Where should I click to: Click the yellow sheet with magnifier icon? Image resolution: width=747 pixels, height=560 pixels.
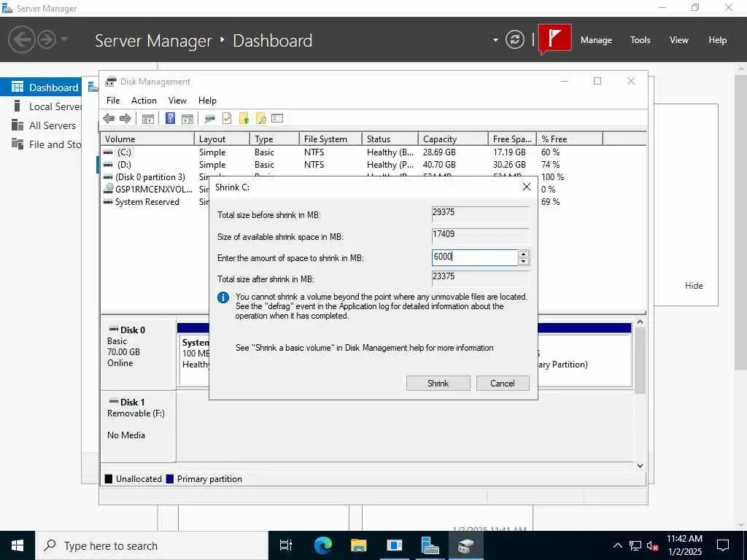(261, 119)
